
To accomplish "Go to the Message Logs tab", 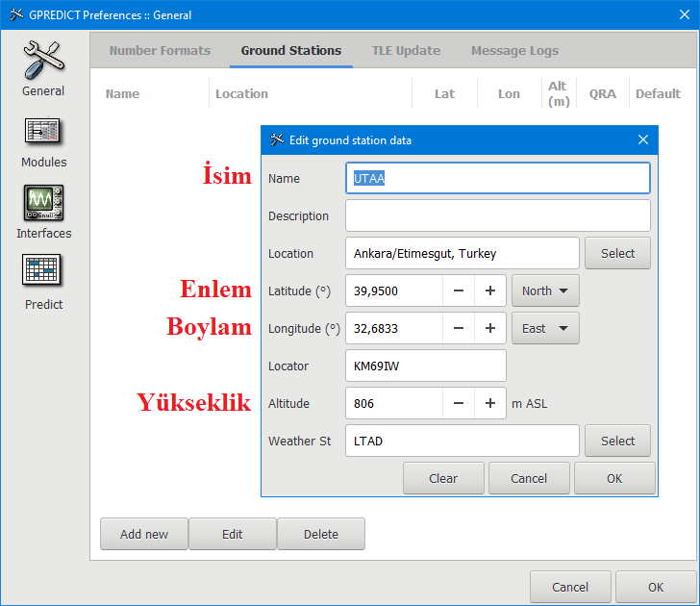I will (x=514, y=50).
